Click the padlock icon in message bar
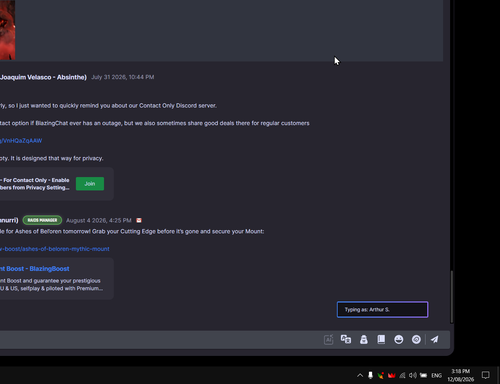The image size is (500, 384). tap(364, 339)
